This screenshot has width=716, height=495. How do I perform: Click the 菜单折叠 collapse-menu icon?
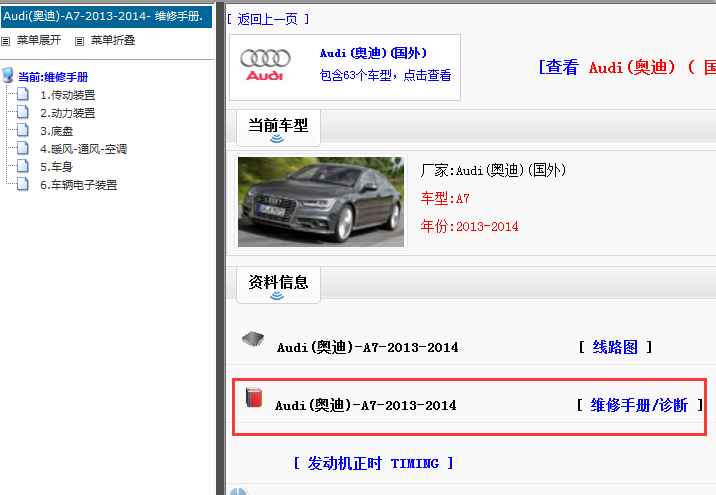tap(79, 42)
